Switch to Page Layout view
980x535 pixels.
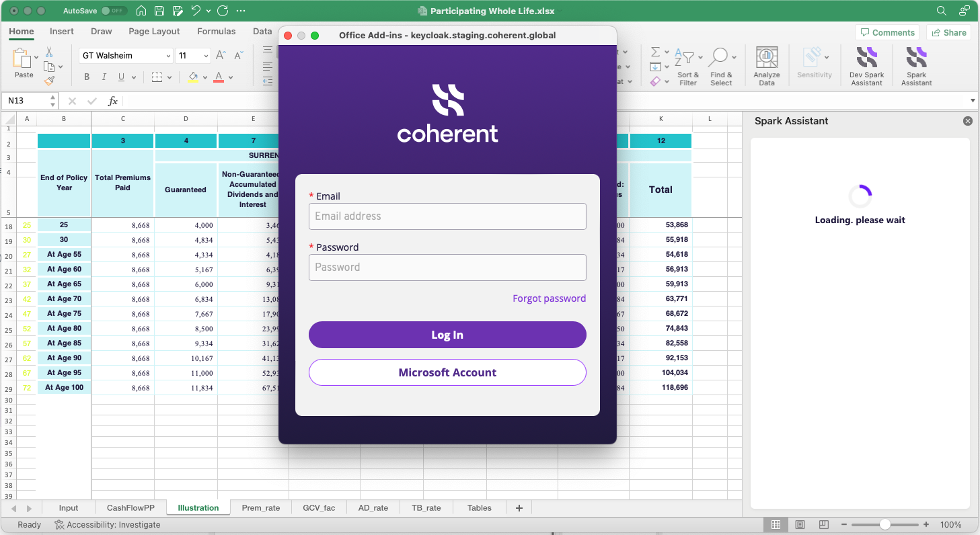coord(800,524)
